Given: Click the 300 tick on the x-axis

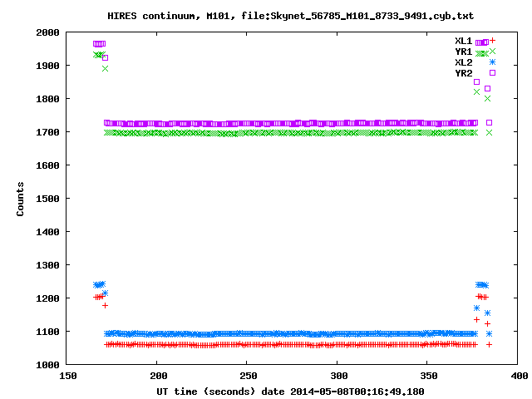Looking at the screenshot, I should (337, 377).
